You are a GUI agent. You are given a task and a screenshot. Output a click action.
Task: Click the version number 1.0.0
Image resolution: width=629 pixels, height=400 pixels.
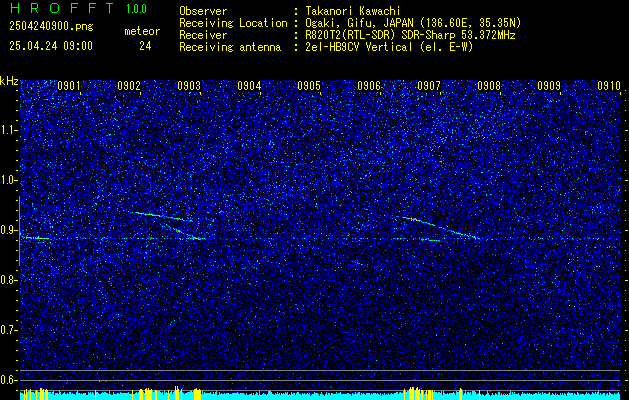coord(136,9)
